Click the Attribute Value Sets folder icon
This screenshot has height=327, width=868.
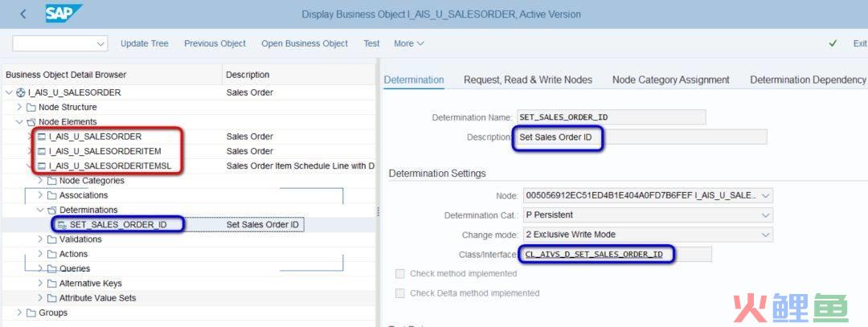pyautogui.click(x=52, y=298)
